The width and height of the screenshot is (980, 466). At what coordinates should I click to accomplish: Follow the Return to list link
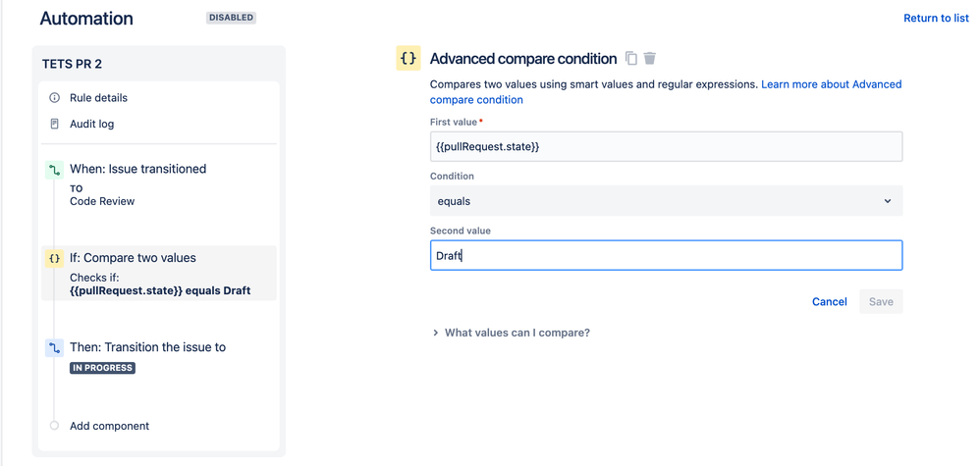[x=936, y=18]
